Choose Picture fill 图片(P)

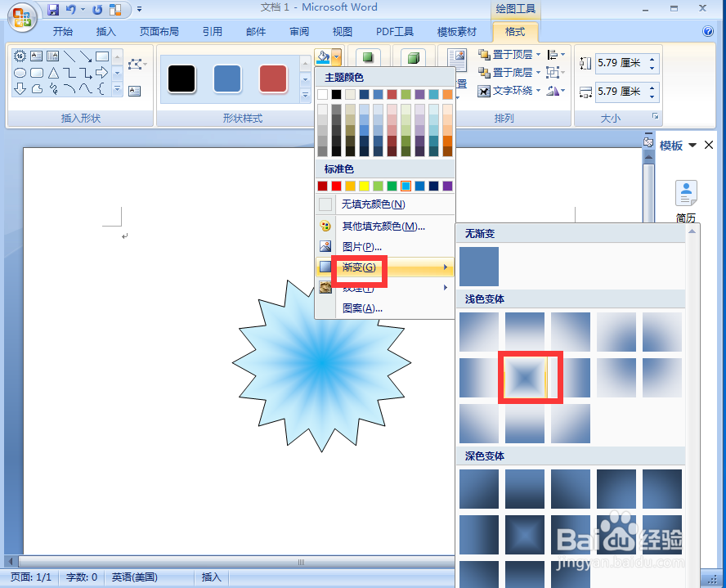pyautogui.click(x=385, y=246)
